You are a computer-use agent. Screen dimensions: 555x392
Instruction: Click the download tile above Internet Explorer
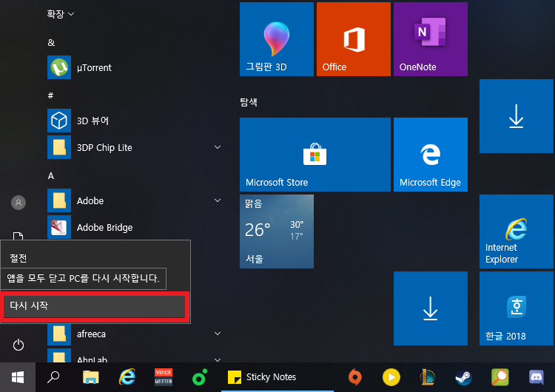517,116
